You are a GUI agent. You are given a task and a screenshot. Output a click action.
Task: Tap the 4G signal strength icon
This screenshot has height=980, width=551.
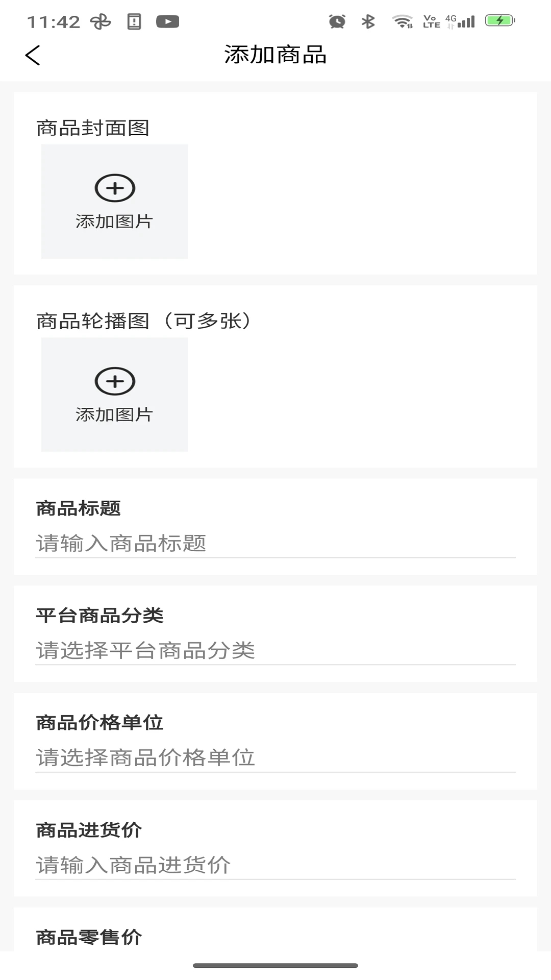pos(461,21)
